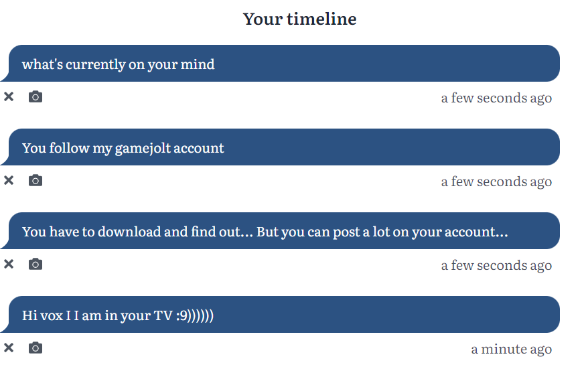Click the ":9))))))" emoticon text
Viewport: 588px width, 371px height.
[195, 315]
